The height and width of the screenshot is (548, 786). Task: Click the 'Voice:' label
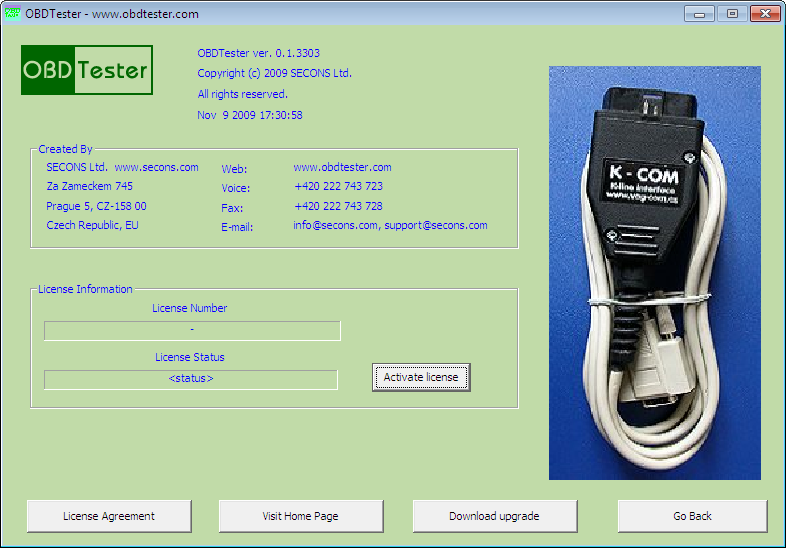point(236,188)
